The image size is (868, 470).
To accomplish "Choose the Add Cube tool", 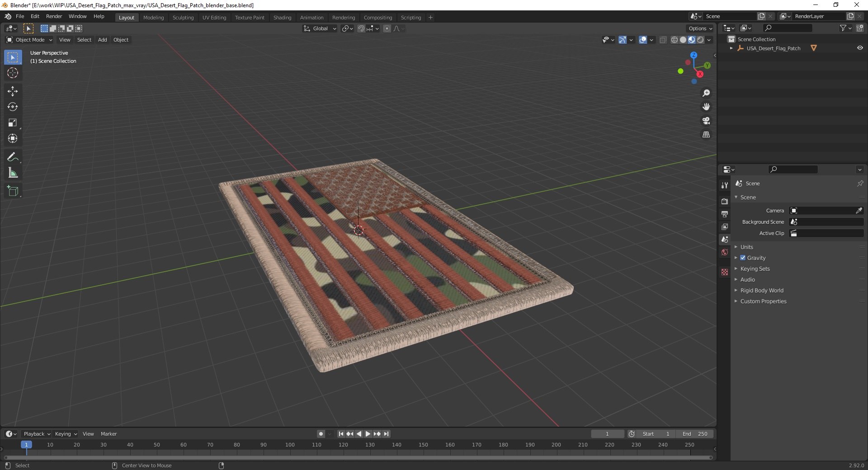I will click(x=13, y=191).
